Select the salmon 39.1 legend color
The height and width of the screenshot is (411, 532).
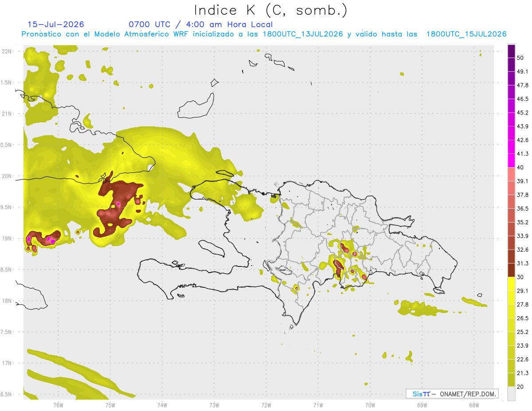pos(511,174)
